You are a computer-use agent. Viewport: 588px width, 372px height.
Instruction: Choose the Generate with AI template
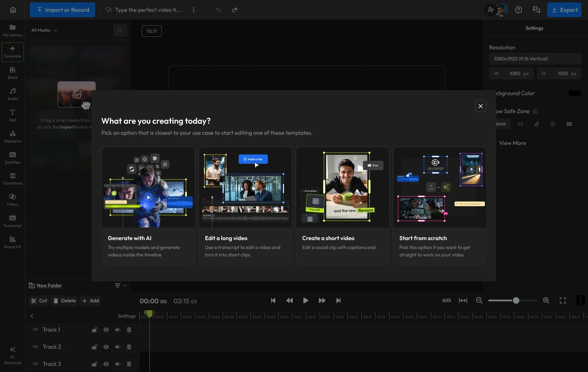(148, 206)
